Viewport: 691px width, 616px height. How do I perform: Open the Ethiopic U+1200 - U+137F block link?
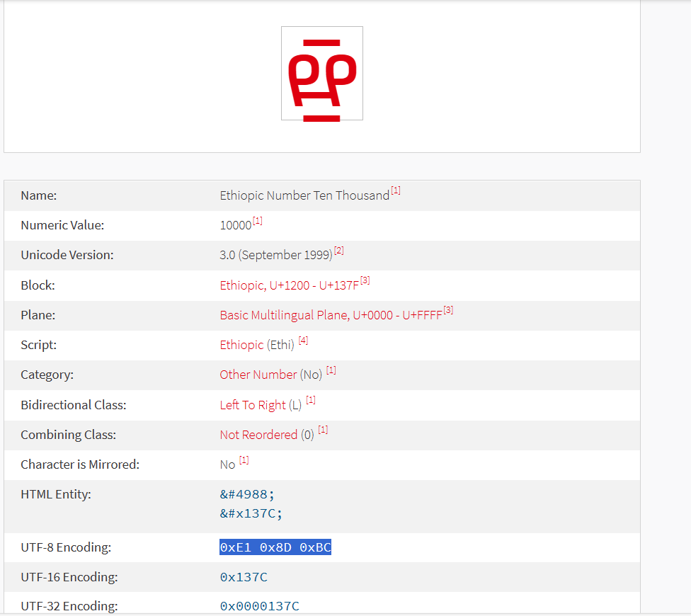[x=289, y=285]
